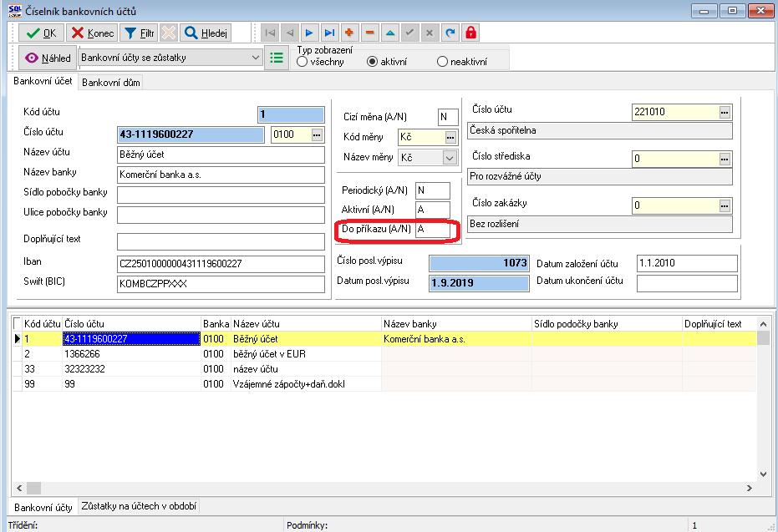Click the Sídlo pobočky banky field
The width and height of the screenshot is (778, 532).
[x=221, y=195]
